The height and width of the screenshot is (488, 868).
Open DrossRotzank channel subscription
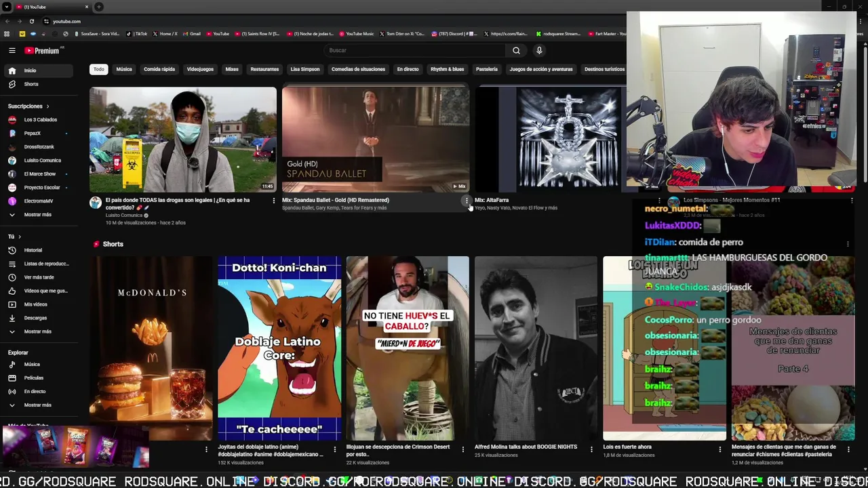point(37,147)
